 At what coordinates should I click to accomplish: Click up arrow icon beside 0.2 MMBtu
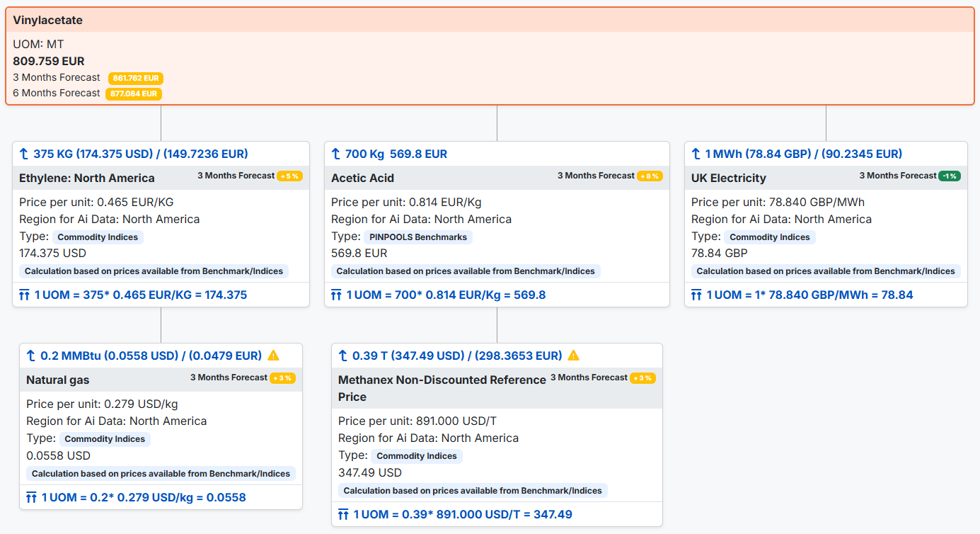click(31, 356)
